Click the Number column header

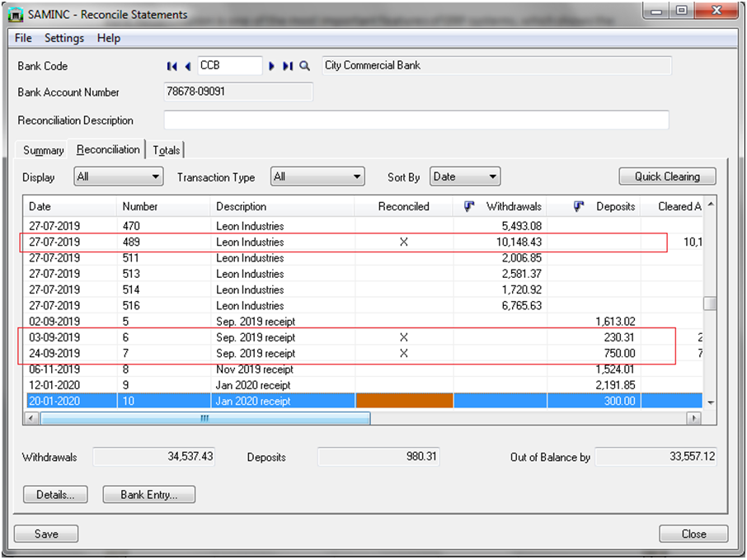(163, 206)
